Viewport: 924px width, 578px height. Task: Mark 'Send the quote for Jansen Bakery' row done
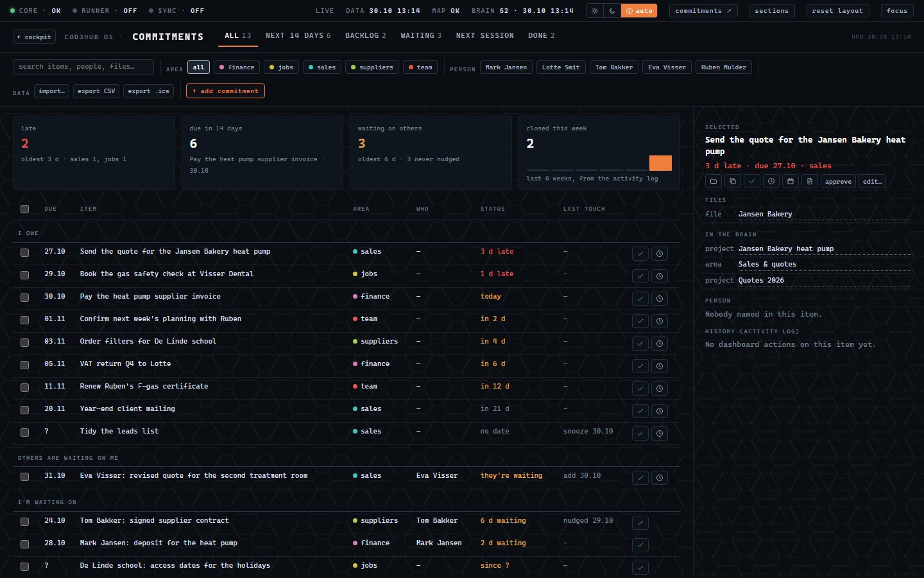[x=640, y=254]
